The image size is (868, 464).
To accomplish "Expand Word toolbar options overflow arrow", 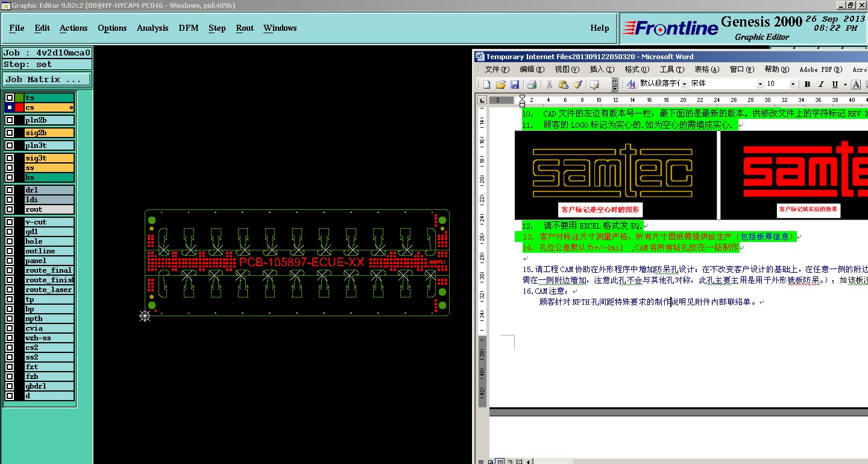I will 615,84.
